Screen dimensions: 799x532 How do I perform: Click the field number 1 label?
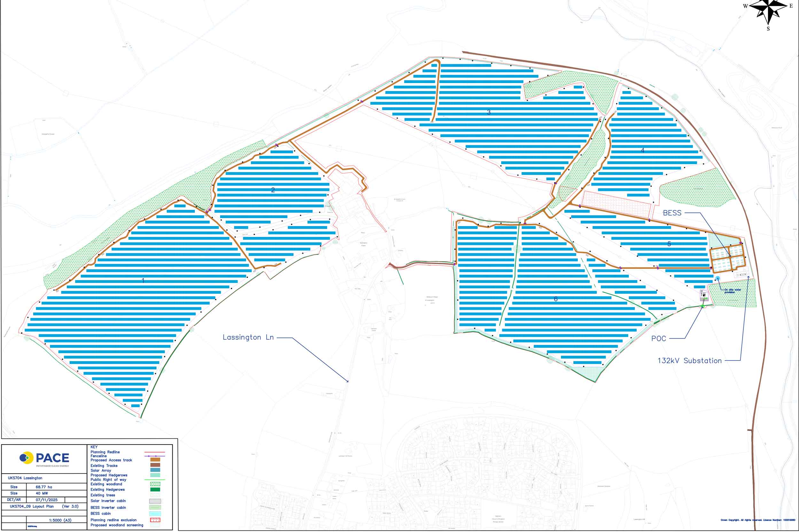[143, 280]
